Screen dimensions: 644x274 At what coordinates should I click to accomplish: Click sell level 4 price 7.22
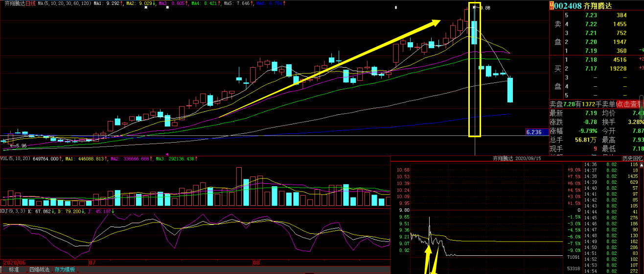(591, 25)
